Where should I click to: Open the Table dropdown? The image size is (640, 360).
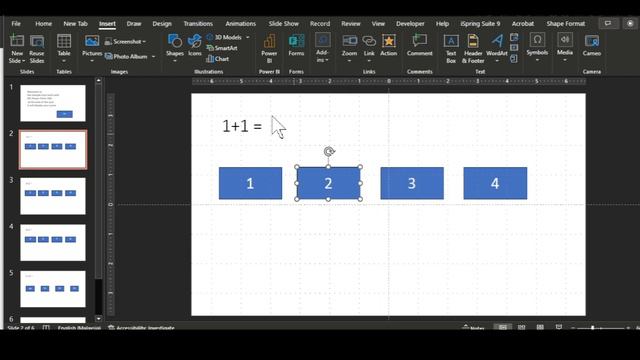click(x=64, y=61)
